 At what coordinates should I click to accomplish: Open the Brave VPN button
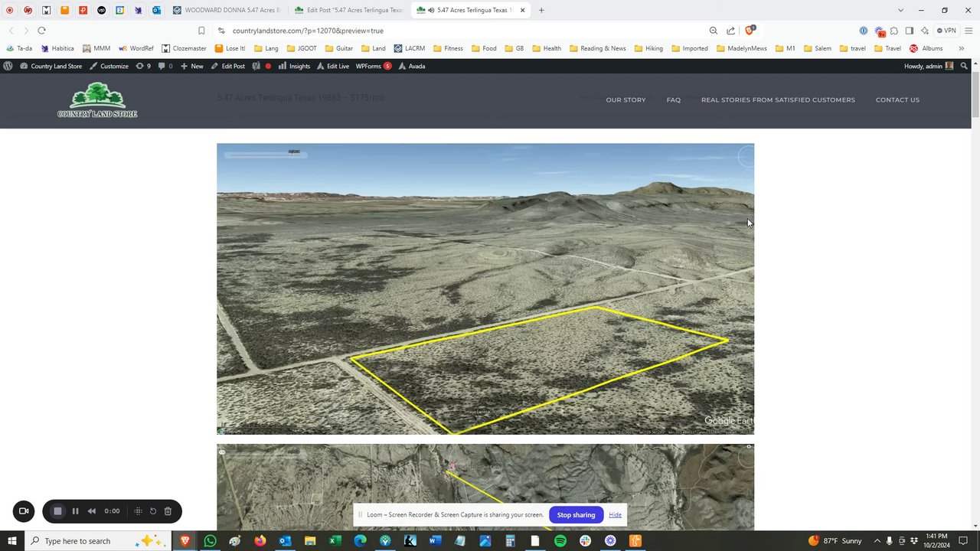click(946, 31)
